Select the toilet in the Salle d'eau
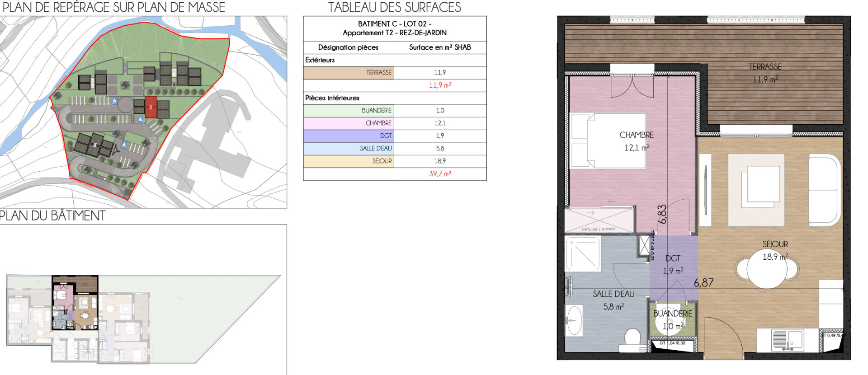The width and height of the screenshot is (868, 375). [632, 340]
